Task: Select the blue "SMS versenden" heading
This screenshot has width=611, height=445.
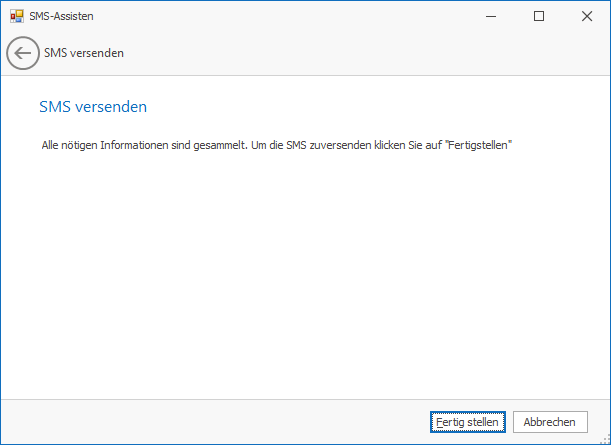Action: (x=94, y=106)
